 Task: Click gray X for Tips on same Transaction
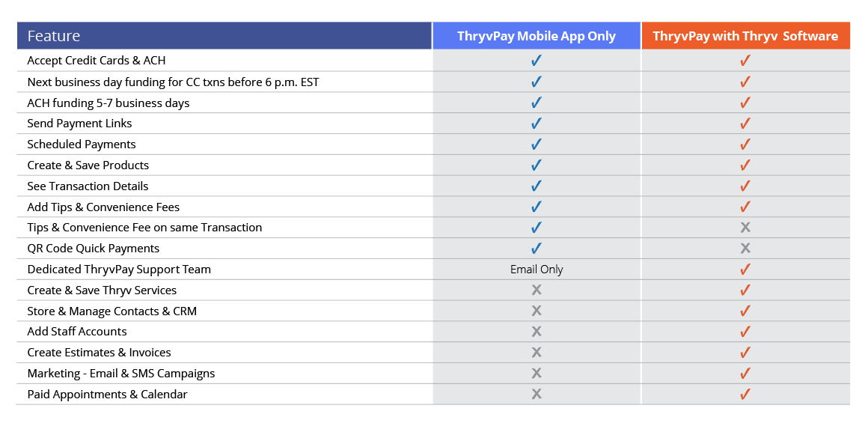point(745,227)
